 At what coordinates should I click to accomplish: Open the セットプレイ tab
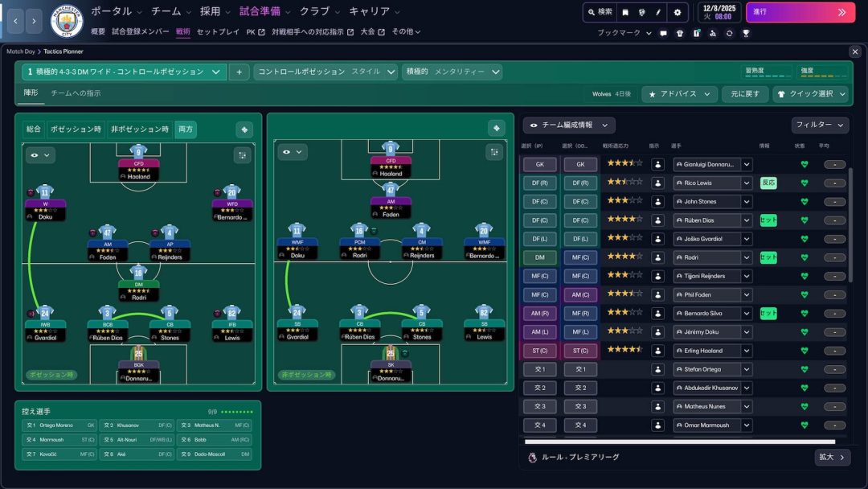(217, 32)
